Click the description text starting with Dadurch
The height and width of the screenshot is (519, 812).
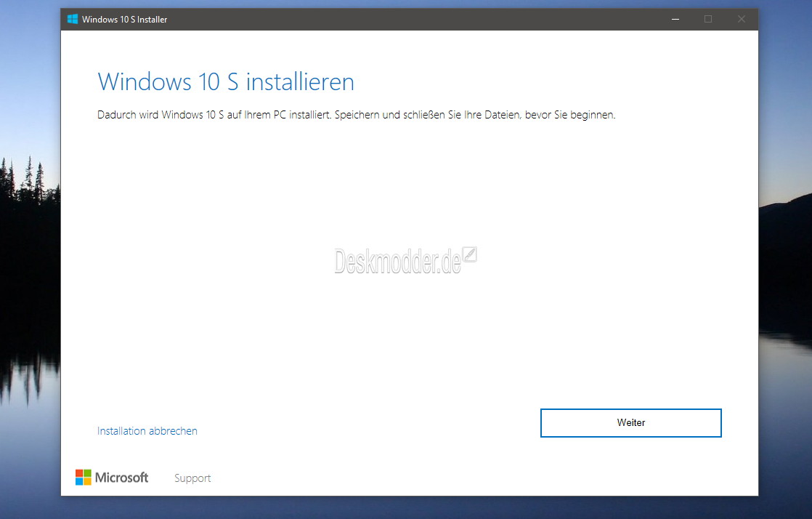[x=357, y=115]
